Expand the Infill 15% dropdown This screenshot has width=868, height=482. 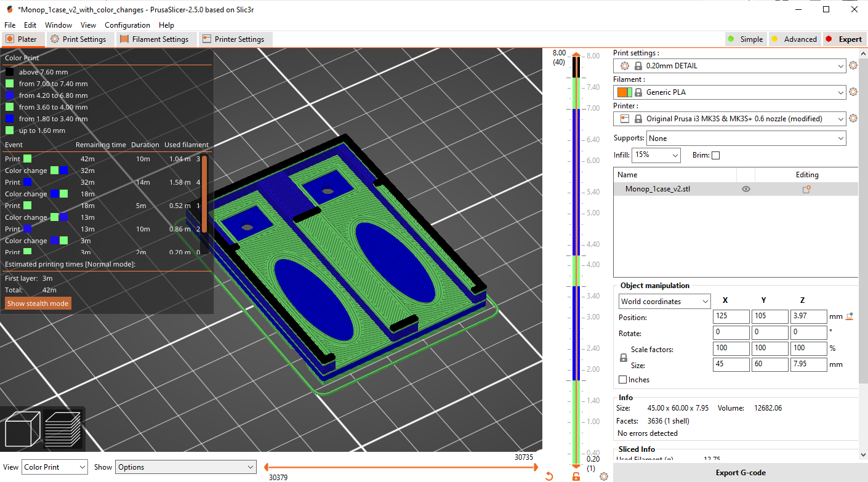(x=656, y=155)
